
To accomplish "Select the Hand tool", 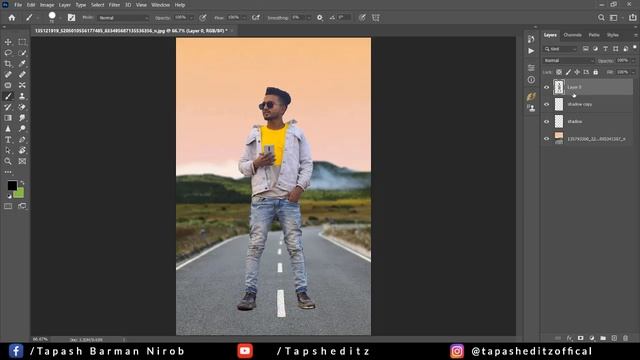I will pyautogui.click(x=22, y=150).
